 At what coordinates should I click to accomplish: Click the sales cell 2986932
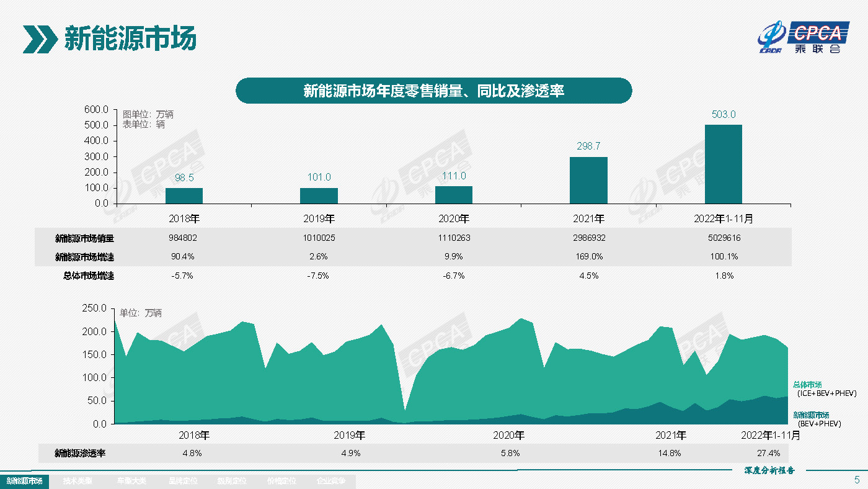(588, 238)
